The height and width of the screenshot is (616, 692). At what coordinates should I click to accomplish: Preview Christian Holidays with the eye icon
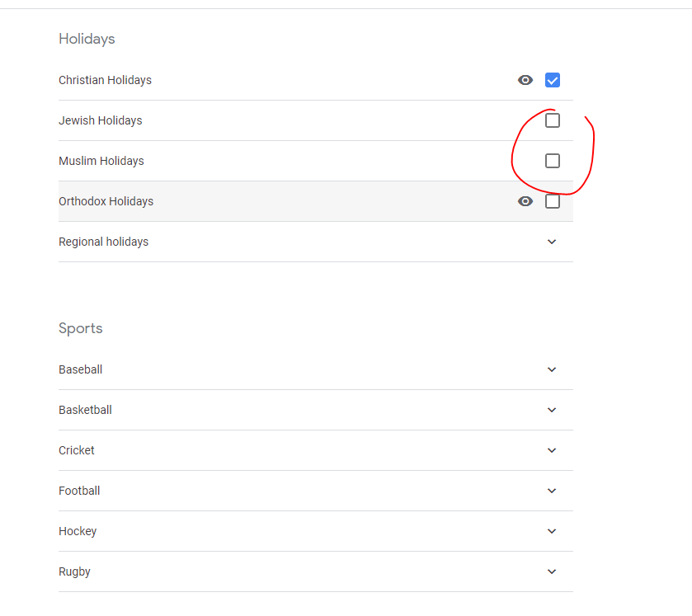click(x=525, y=80)
